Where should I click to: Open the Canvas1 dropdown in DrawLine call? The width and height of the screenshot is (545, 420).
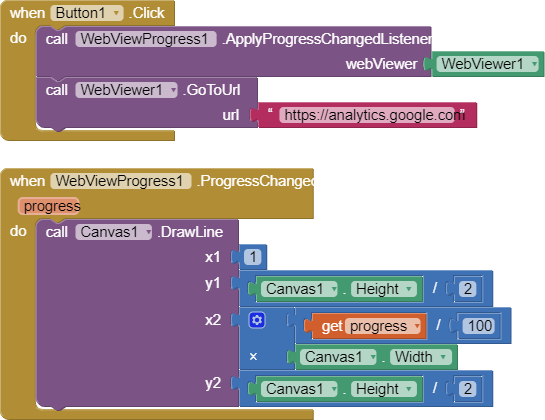point(114,232)
